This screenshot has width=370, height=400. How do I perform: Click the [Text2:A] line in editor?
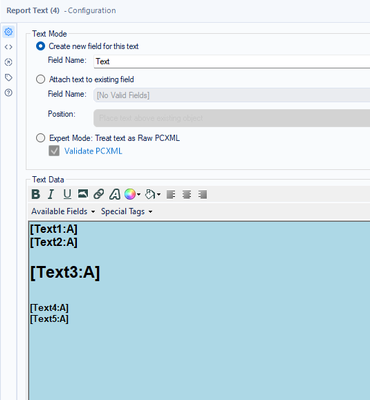point(54,242)
